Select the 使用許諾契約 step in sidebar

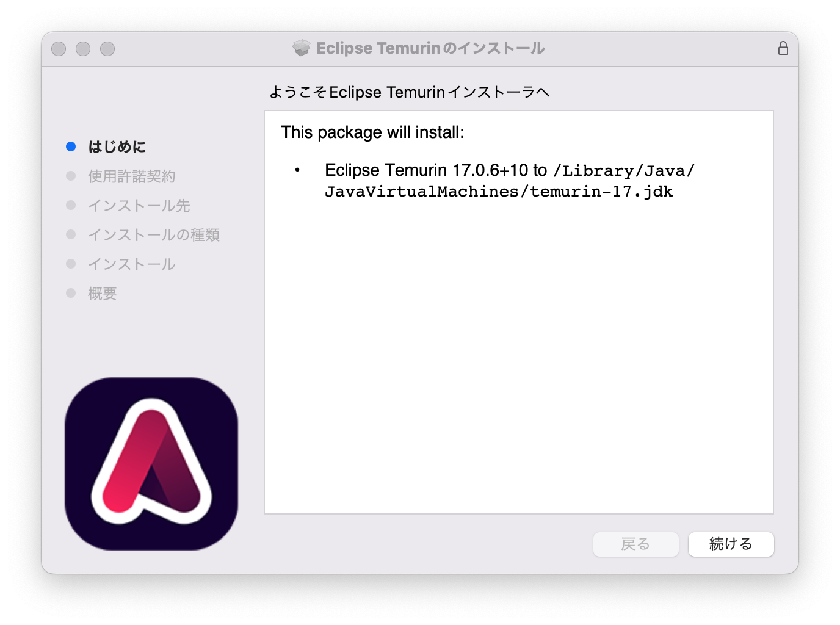(132, 176)
